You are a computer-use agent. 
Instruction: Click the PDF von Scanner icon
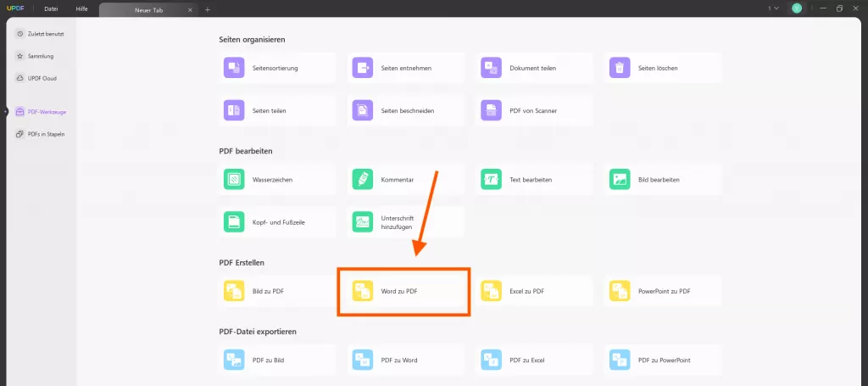tap(491, 111)
